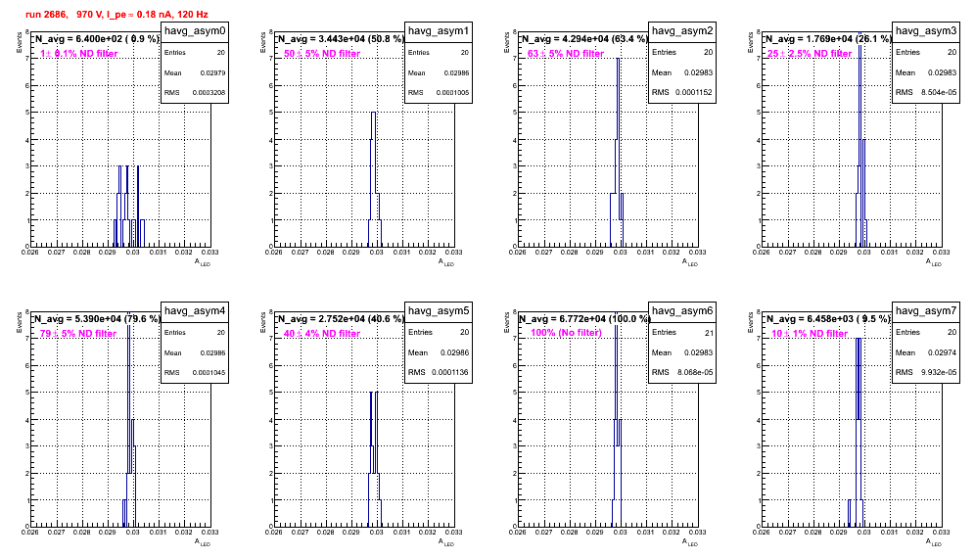Pick the magenta 10± 1% ND filter label
Screen dimensions: 975x560
810,334
